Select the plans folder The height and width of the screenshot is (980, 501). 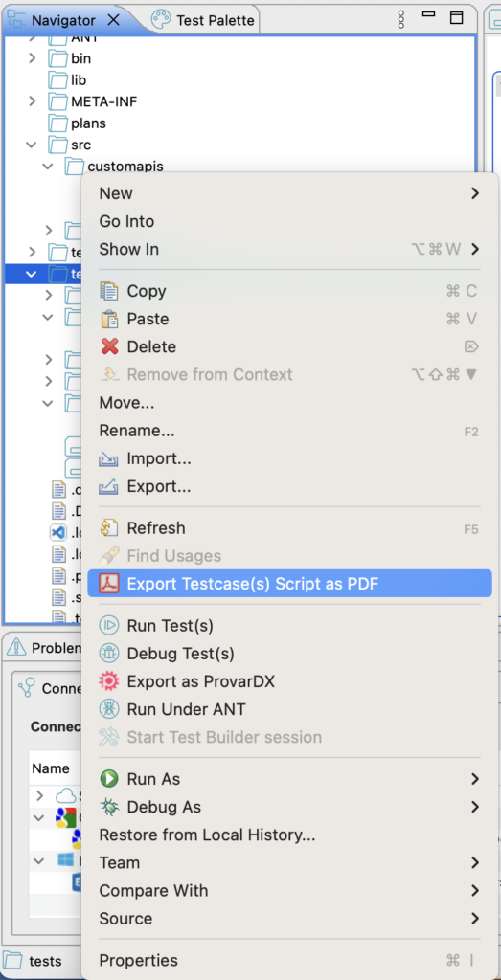(x=88, y=123)
